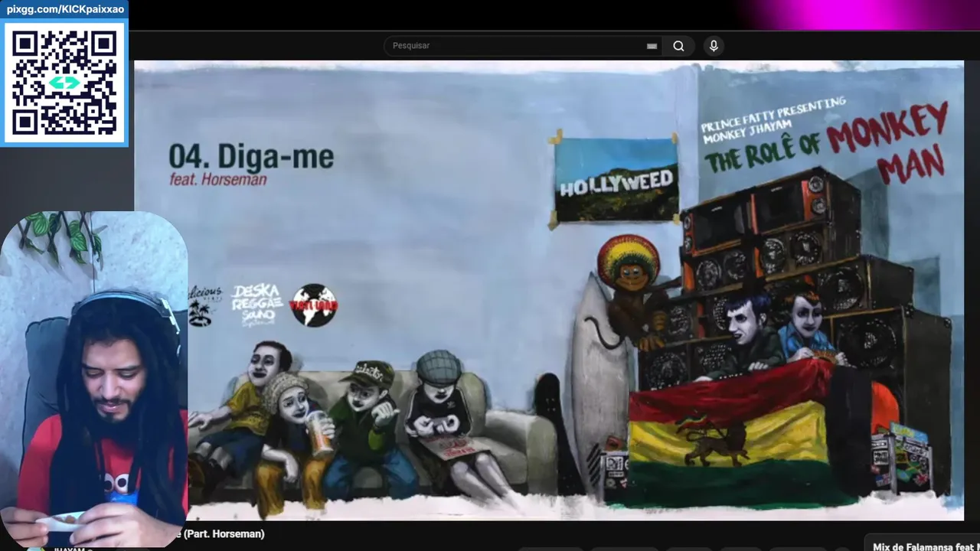The width and height of the screenshot is (980, 551).
Task: Click the pixgg.com/KICKpaixxao link text
Action: [x=64, y=9]
